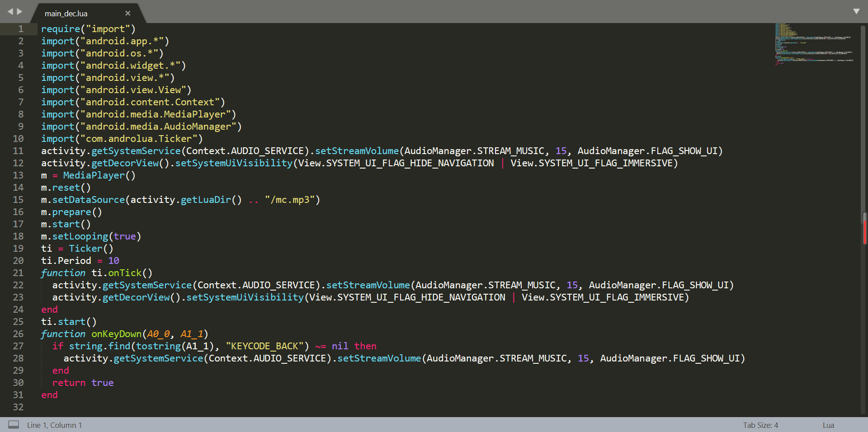This screenshot has height=432, width=868.
Task: Close the main_dec.lua tab
Action: point(128,14)
